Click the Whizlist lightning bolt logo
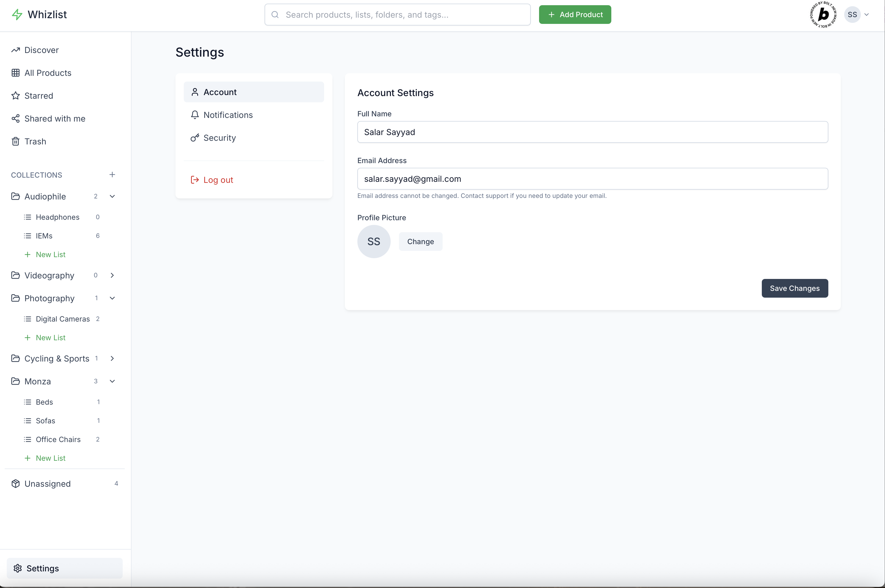Viewport: 885px width, 588px height. point(17,15)
